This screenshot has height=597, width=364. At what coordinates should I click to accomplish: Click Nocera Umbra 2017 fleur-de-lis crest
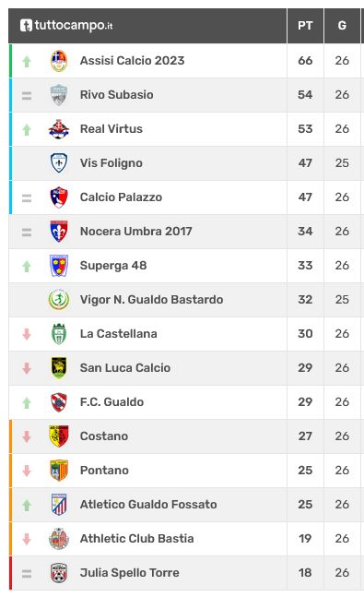point(59,232)
